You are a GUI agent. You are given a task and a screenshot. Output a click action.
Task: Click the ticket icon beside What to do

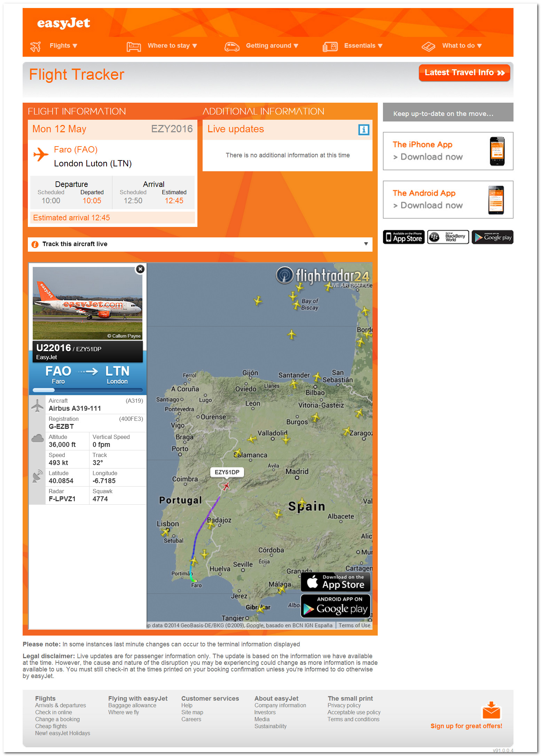click(428, 46)
